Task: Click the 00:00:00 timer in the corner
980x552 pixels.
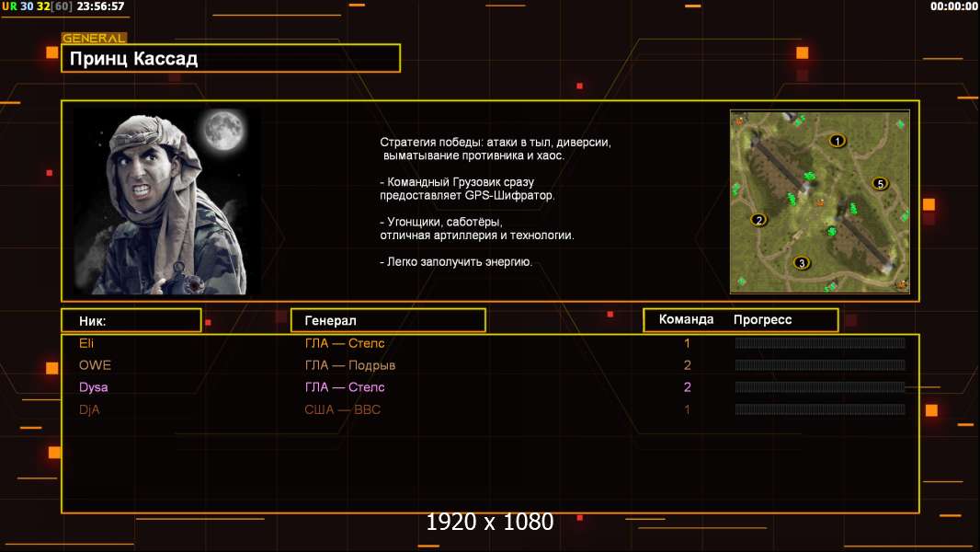Action: coord(953,6)
